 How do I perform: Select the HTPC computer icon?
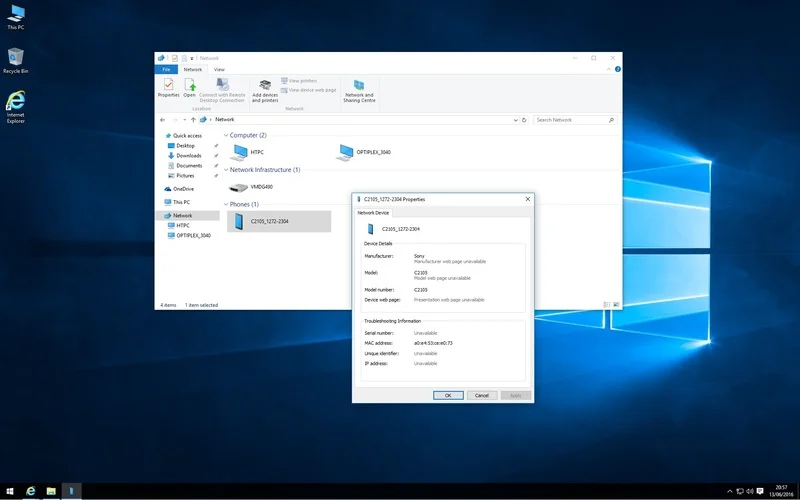[239, 152]
